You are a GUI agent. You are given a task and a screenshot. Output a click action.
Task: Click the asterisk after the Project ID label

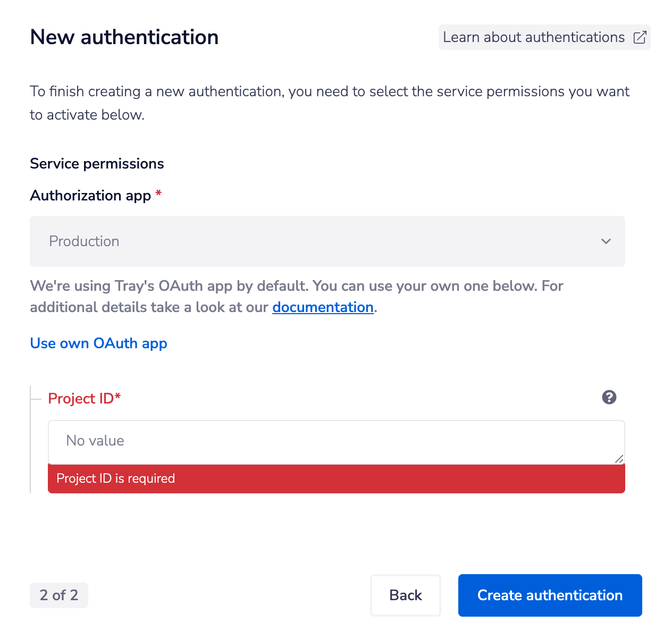(x=117, y=397)
